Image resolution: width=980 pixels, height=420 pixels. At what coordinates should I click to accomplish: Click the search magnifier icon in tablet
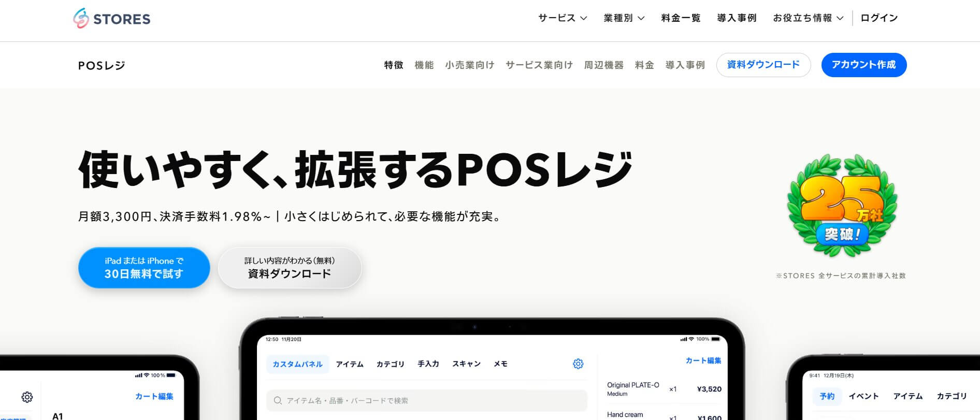tap(278, 400)
